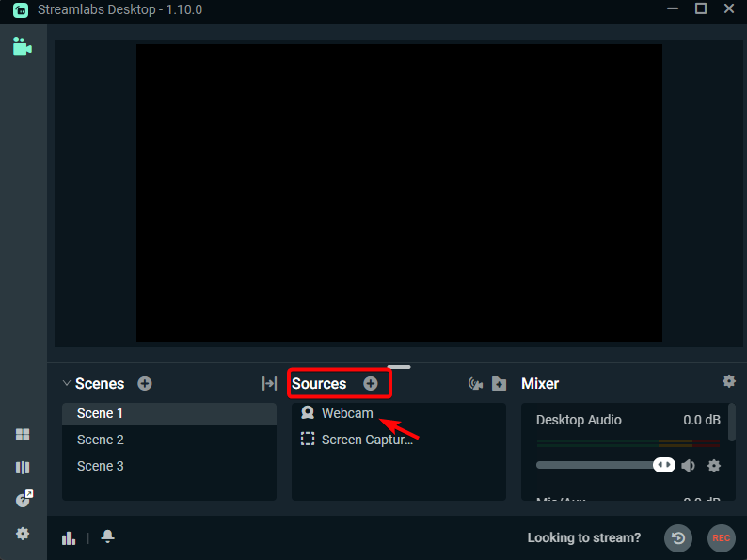Open the Layout Editor grid icon
747x560 pixels.
point(23,435)
